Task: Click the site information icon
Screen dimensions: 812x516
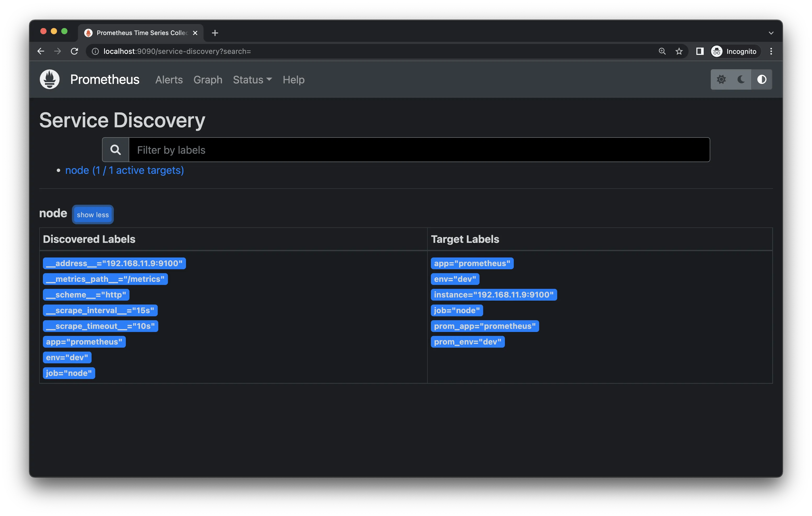Action: (x=95, y=51)
